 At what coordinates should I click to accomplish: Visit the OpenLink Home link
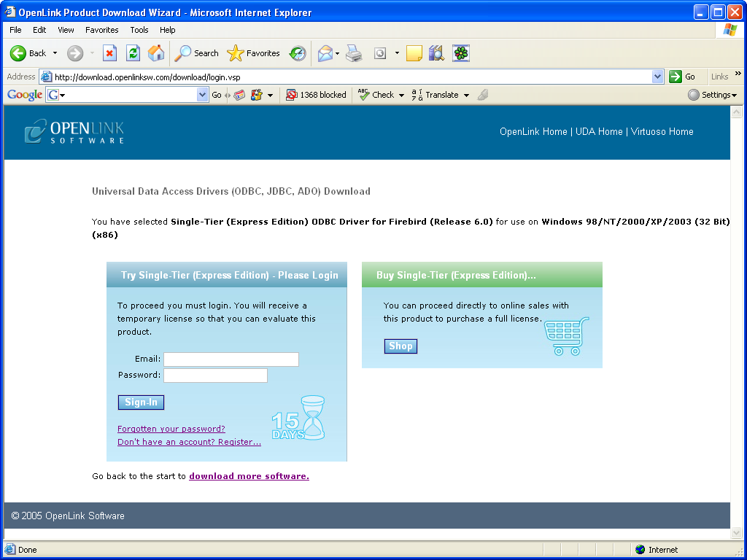[x=533, y=131]
